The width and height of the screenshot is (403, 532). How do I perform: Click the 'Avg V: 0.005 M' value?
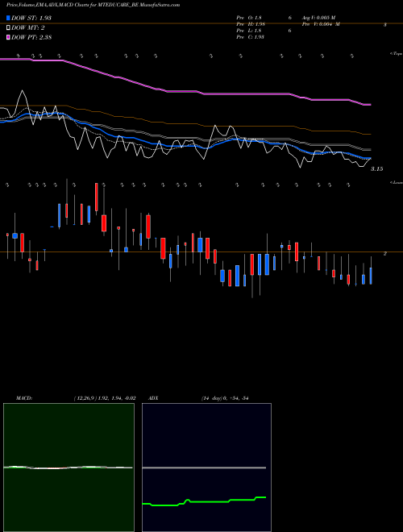tap(318, 18)
